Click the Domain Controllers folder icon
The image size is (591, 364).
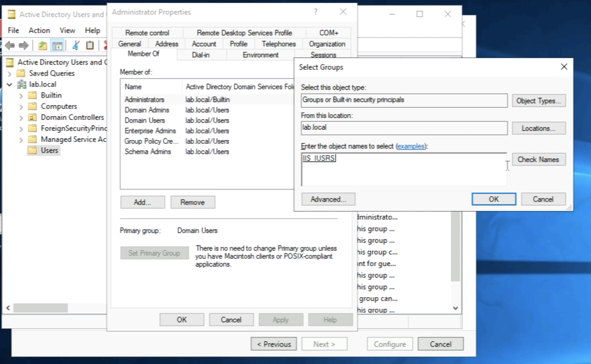(x=32, y=117)
